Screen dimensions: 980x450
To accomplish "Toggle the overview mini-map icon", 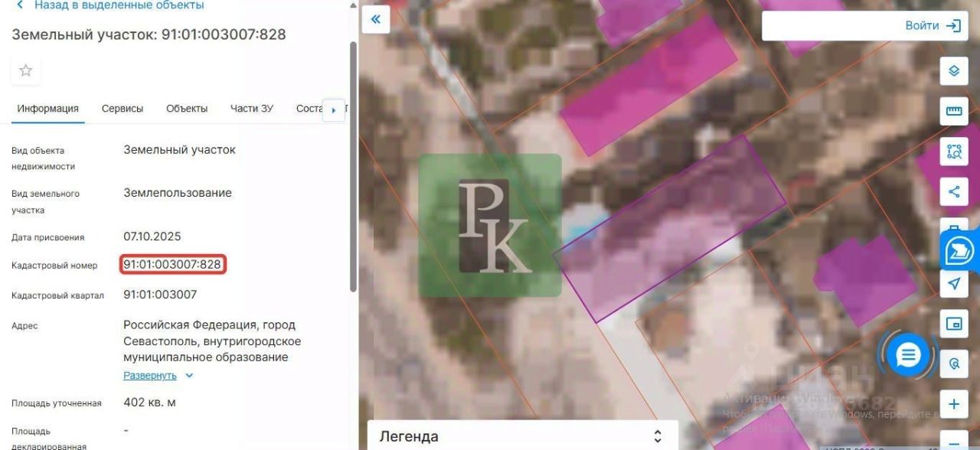I will pyautogui.click(x=954, y=324).
